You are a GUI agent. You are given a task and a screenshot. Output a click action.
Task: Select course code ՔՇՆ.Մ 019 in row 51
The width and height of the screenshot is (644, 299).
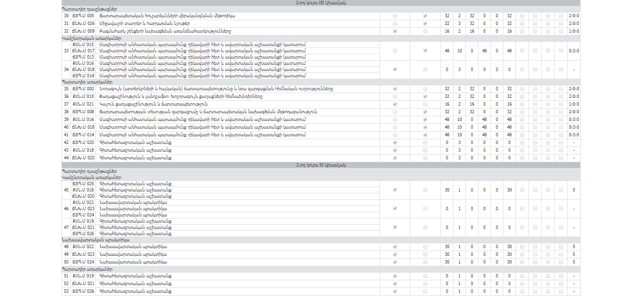click(x=83, y=276)
